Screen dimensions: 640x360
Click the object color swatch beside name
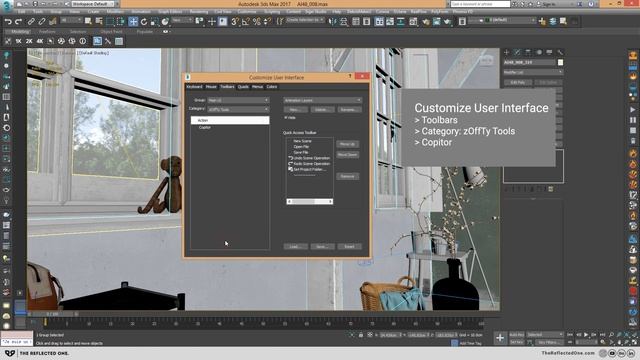coord(560,62)
